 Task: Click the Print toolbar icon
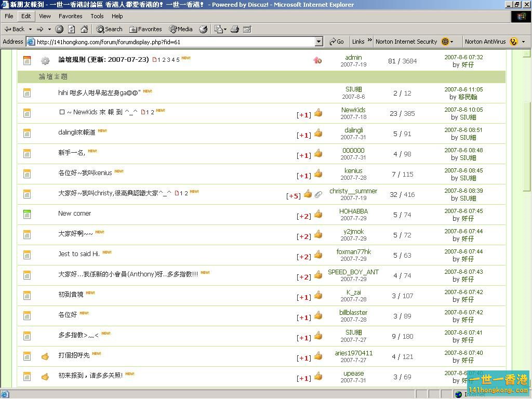point(235,29)
